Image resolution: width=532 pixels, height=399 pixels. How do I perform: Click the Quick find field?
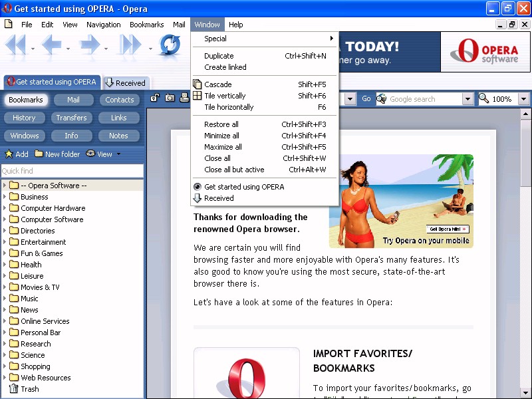point(72,171)
